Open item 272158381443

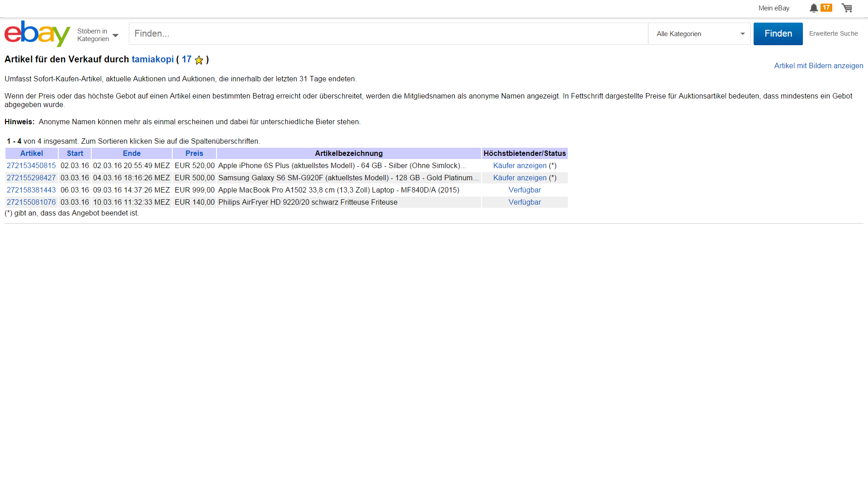(x=31, y=190)
